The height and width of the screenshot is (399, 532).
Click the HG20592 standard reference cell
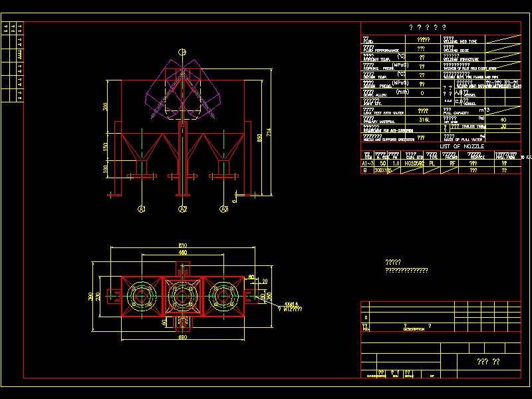413,163
